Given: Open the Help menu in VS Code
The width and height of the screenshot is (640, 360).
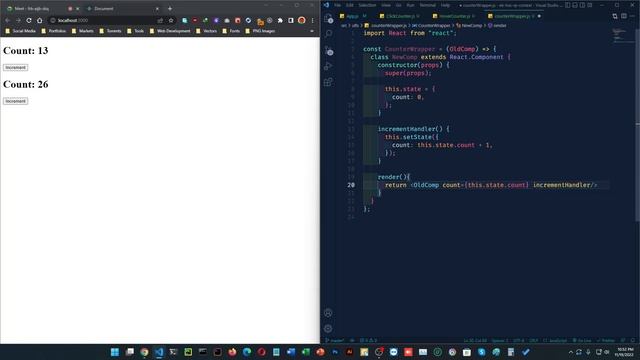Looking at the screenshot, I should coord(445,5).
